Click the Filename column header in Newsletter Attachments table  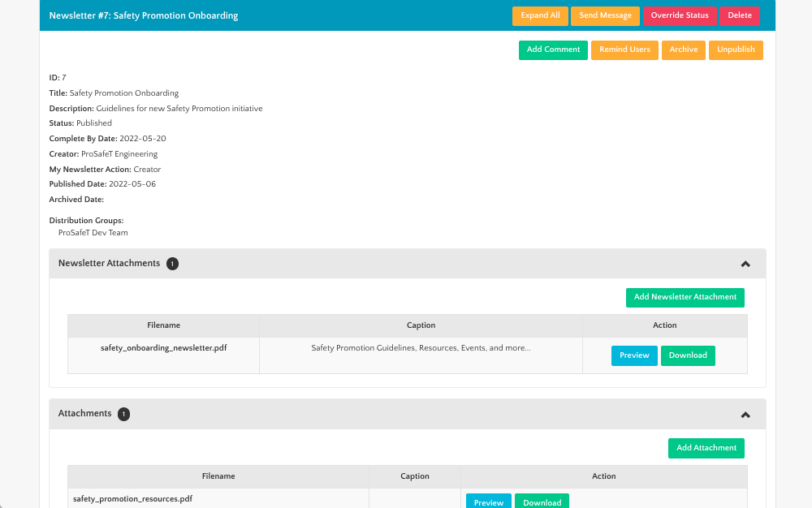(164, 325)
